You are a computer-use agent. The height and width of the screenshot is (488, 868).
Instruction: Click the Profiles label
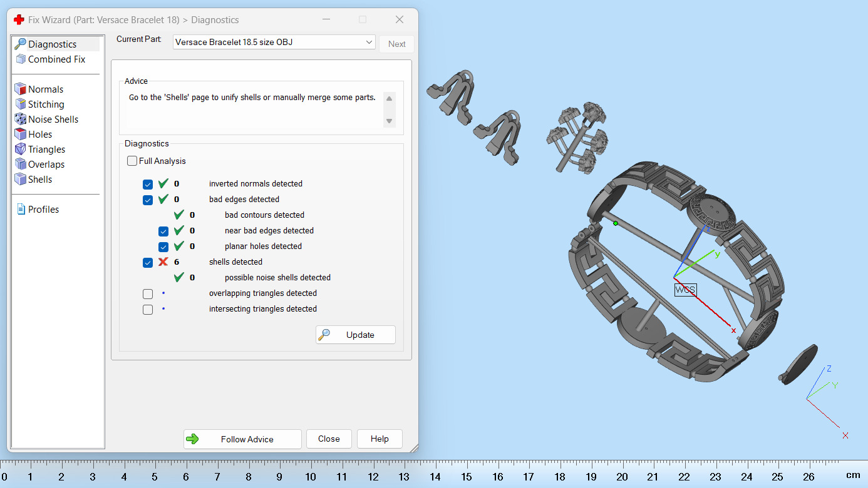pos(43,209)
